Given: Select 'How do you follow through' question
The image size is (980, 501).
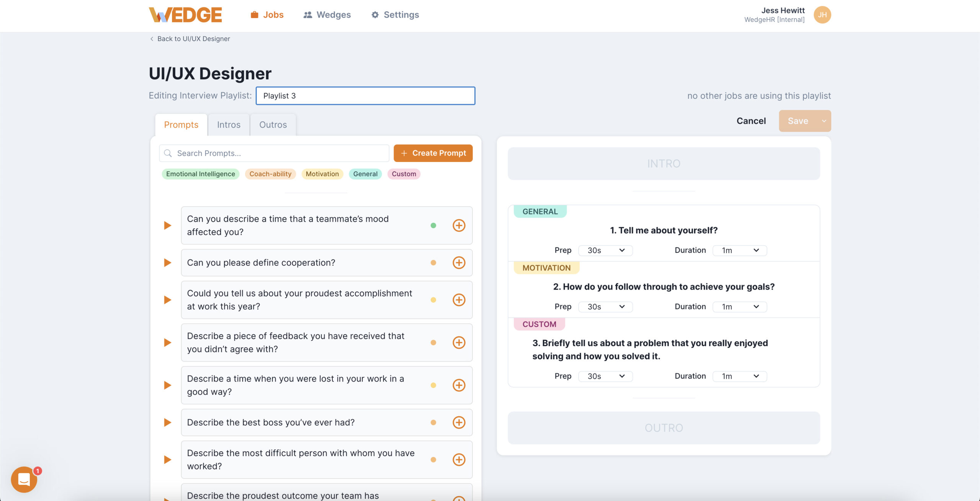Looking at the screenshot, I should pos(664,287).
